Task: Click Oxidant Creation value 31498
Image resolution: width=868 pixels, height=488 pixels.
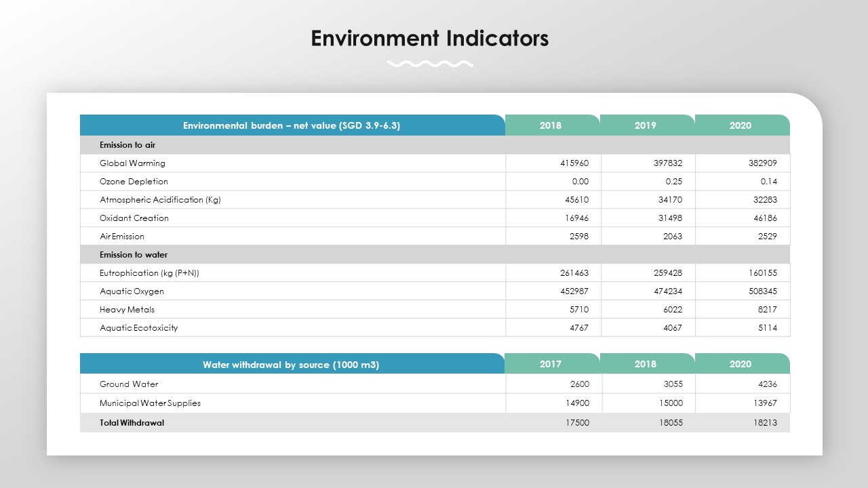Action: click(x=671, y=218)
